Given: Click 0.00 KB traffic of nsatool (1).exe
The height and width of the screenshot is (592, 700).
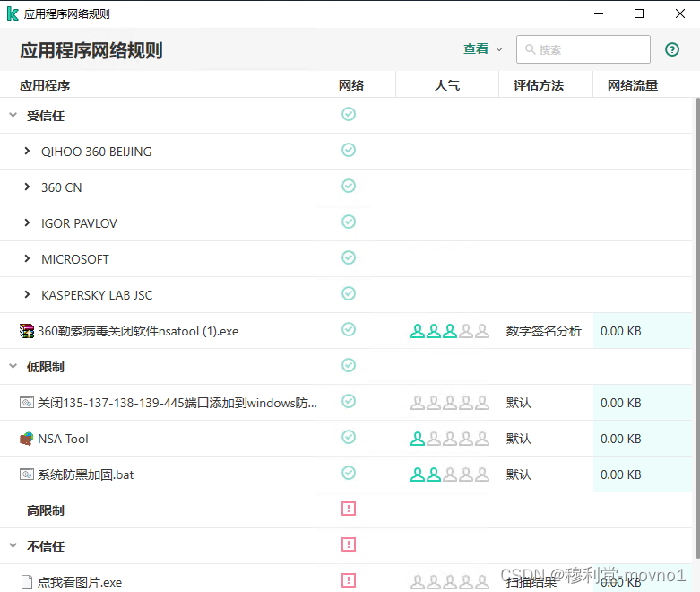Looking at the screenshot, I should tap(620, 331).
